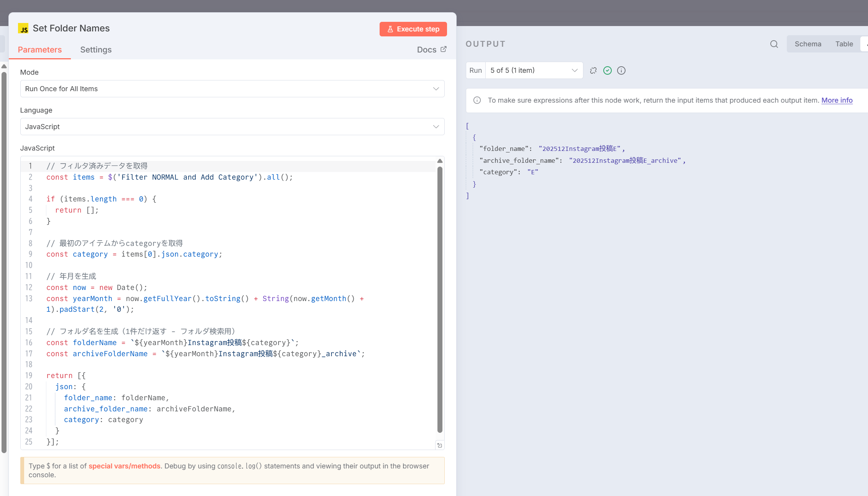Click the JS node icon beside title
The height and width of the screenshot is (496, 868).
pos(23,29)
